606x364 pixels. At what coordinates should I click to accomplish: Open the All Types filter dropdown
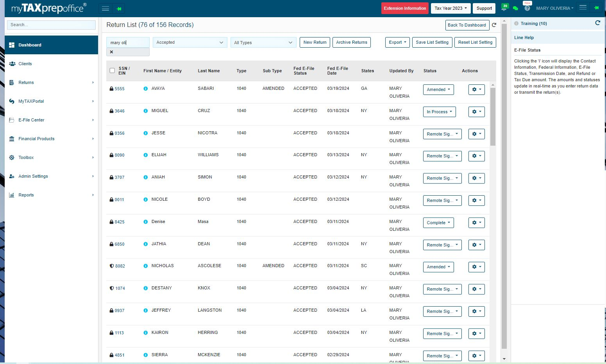263,43
